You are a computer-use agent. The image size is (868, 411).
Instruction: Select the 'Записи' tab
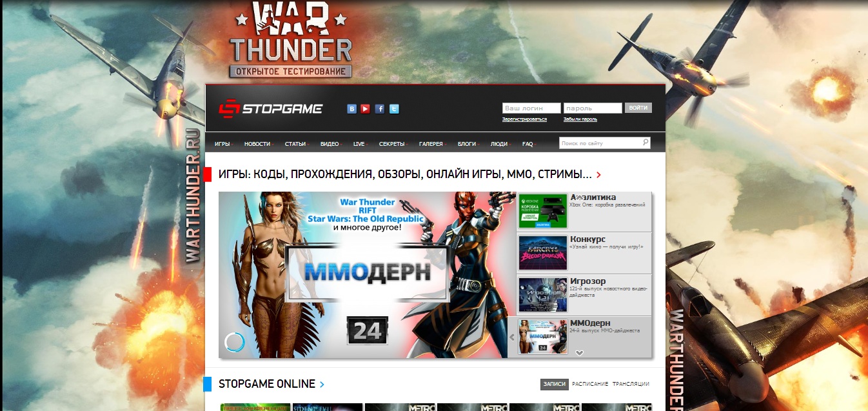(554, 384)
